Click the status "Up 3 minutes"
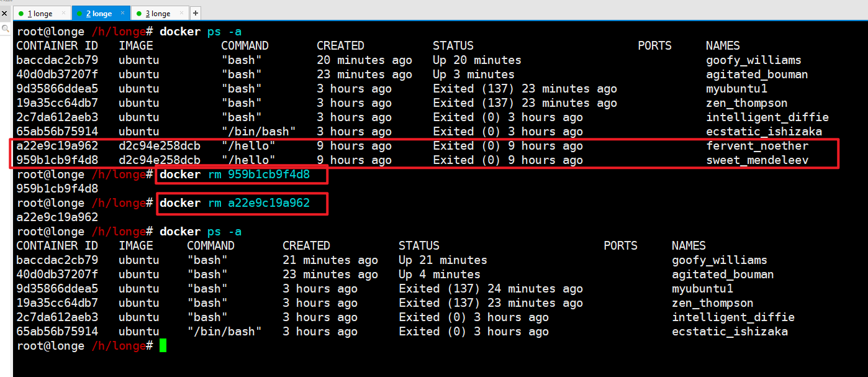 pyautogui.click(x=474, y=75)
